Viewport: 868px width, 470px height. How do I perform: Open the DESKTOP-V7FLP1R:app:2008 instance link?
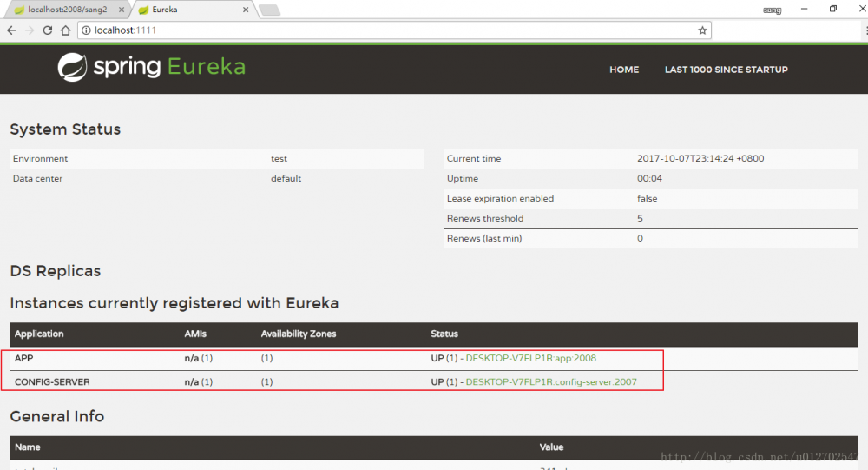pos(531,358)
